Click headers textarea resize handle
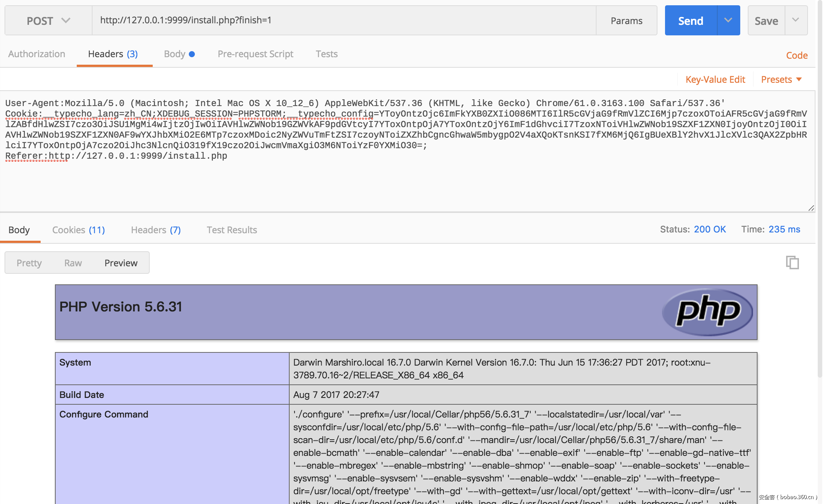 tap(811, 208)
